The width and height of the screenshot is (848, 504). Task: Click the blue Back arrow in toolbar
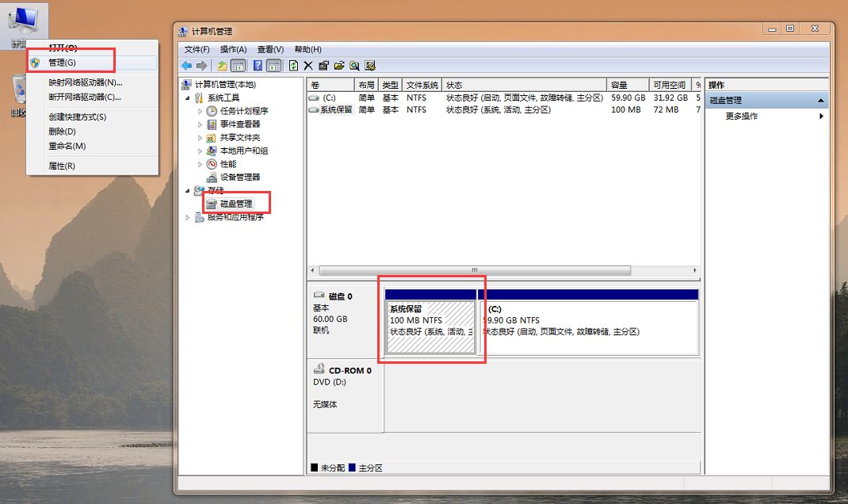[x=186, y=66]
